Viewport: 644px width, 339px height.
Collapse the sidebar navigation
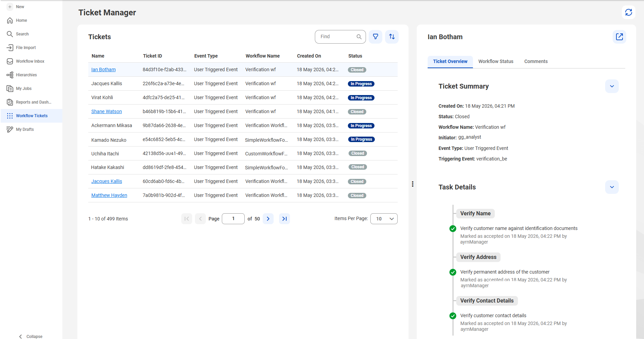pos(31,336)
